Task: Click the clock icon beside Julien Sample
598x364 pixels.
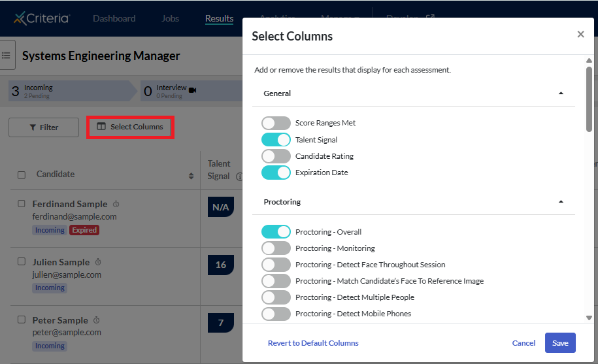Action: click(x=97, y=262)
